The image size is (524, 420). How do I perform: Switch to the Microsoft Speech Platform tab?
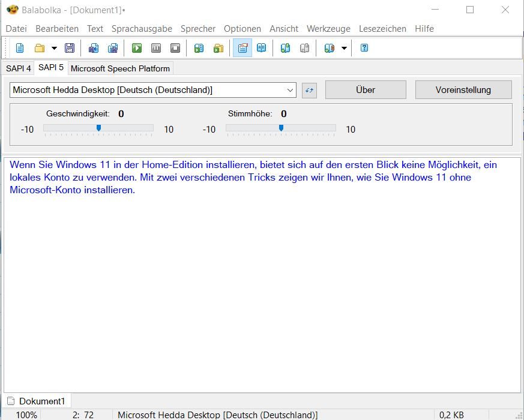120,68
